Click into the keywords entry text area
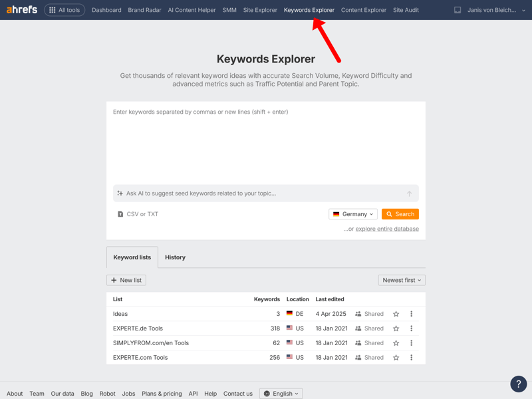 coord(265,143)
